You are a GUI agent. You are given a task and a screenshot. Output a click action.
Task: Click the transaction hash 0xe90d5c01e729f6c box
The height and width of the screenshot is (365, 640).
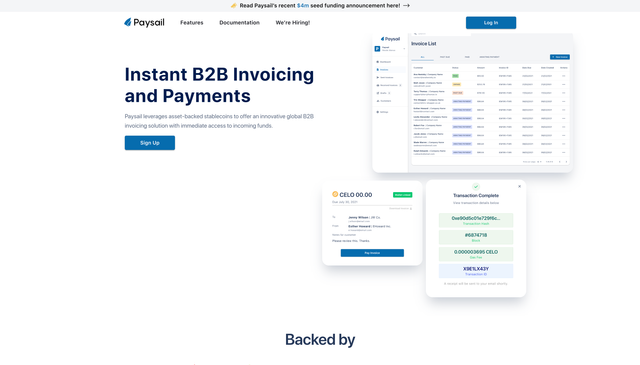(476, 220)
